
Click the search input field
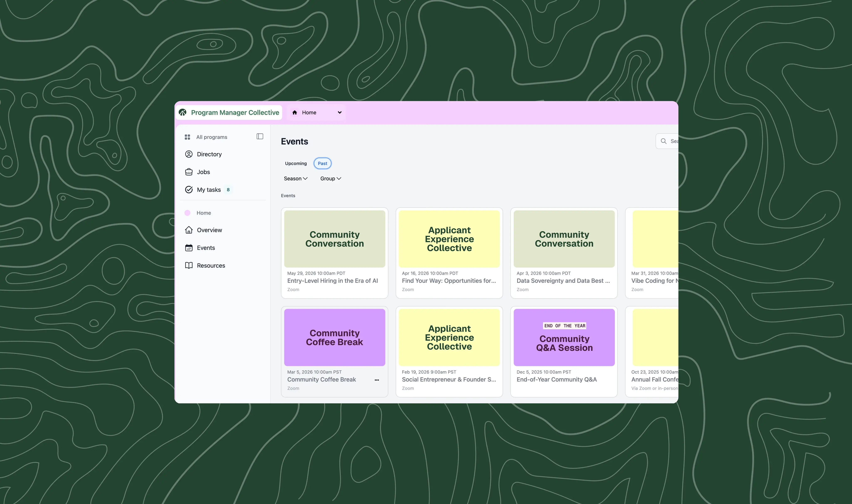(x=667, y=141)
